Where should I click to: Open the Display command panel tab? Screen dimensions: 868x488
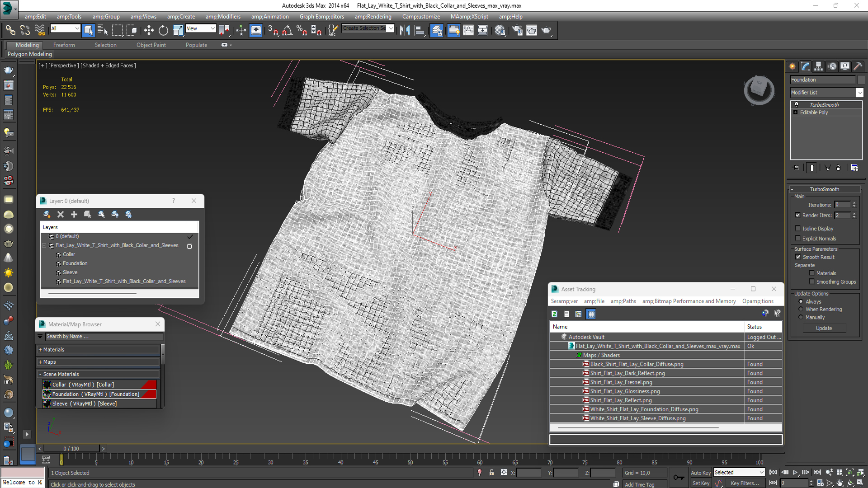point(845,66)
